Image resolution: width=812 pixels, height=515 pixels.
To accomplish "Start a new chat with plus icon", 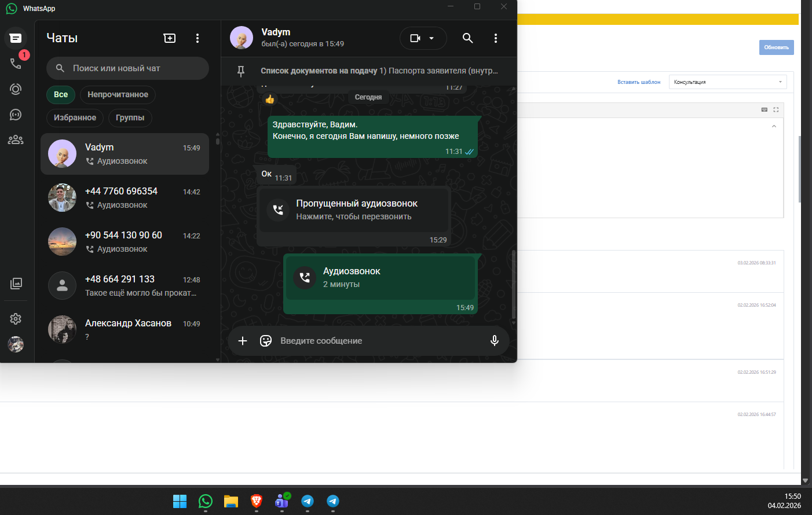I will (170, 38).
